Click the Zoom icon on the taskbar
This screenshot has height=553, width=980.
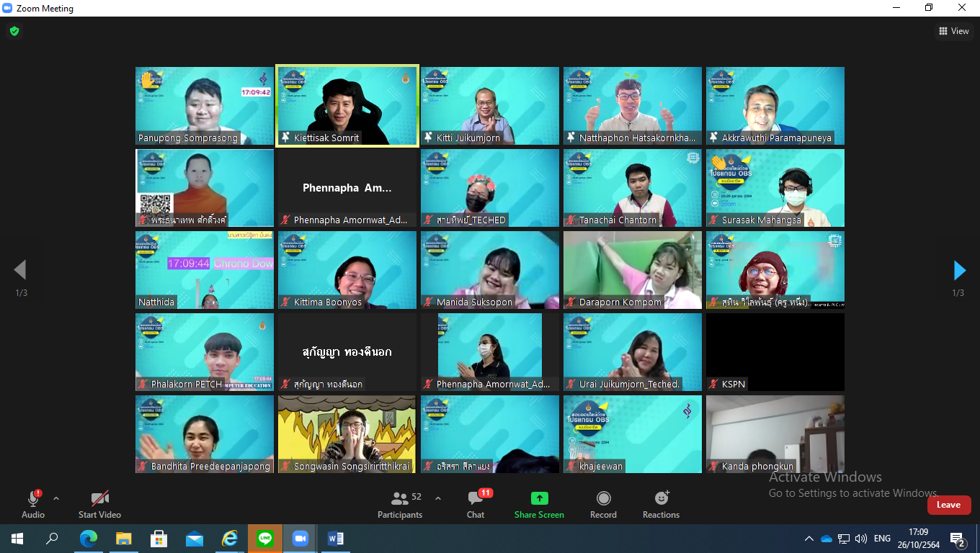coord(300,538)
